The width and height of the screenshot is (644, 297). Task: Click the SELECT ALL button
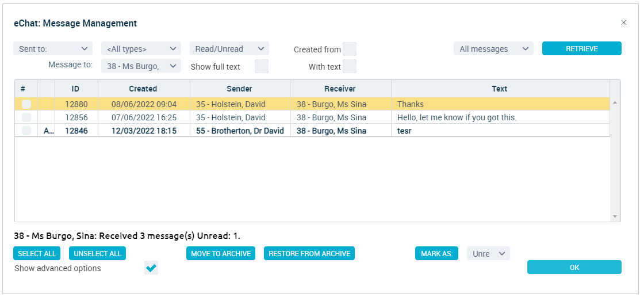point(37,253)
